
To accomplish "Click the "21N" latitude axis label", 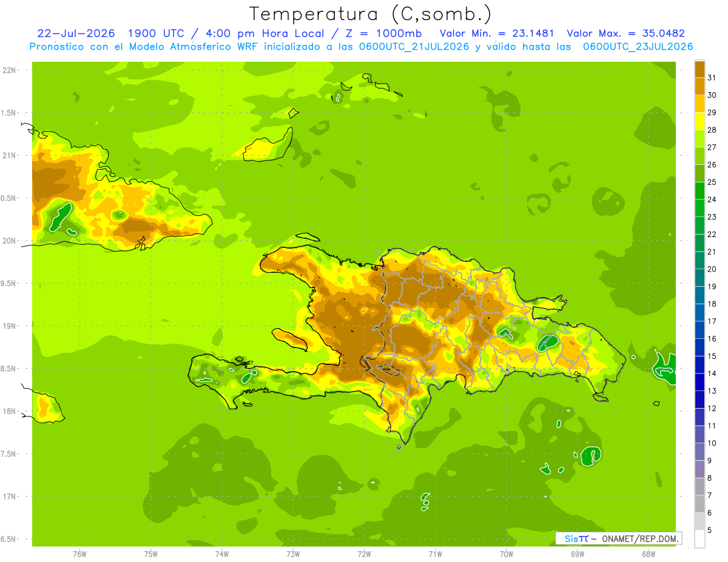I will point(9,155).
